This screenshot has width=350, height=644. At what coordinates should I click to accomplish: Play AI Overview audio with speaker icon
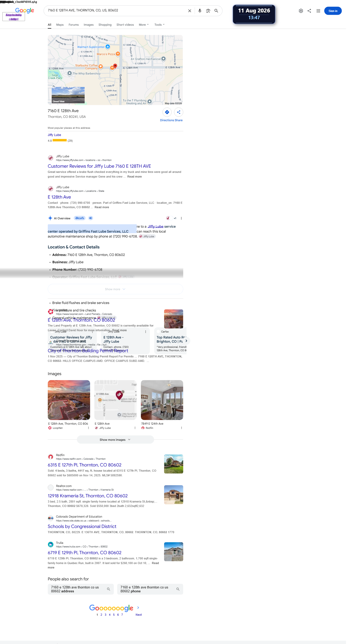[x=91, y=218]
